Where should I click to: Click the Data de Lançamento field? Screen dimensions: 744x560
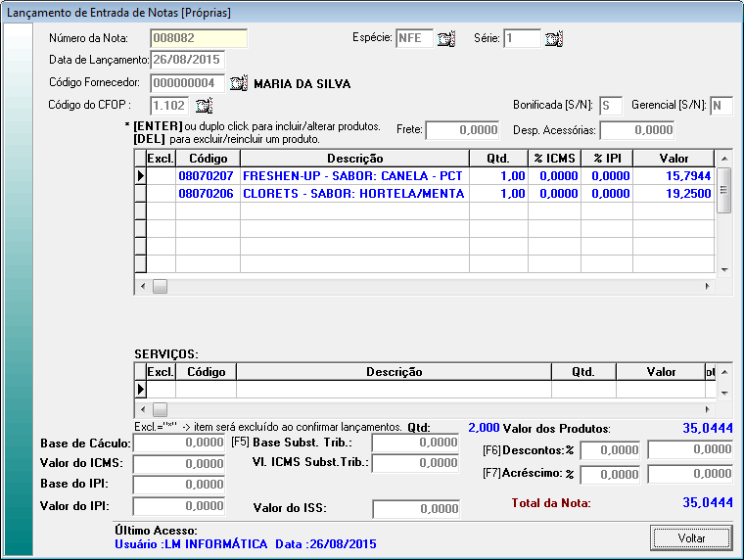click(x=187, y=61)
